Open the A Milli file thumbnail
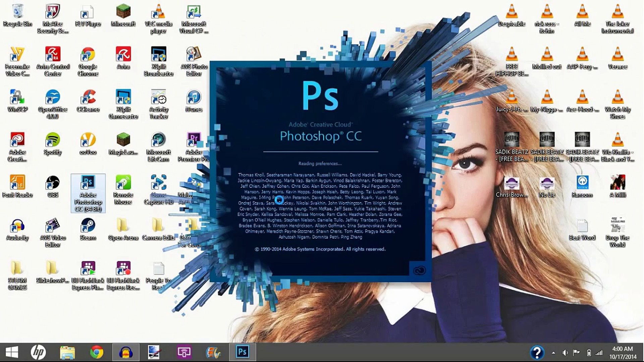Image resolution: width=644 pixels, height=362 pixels. (x=618, y=187)
